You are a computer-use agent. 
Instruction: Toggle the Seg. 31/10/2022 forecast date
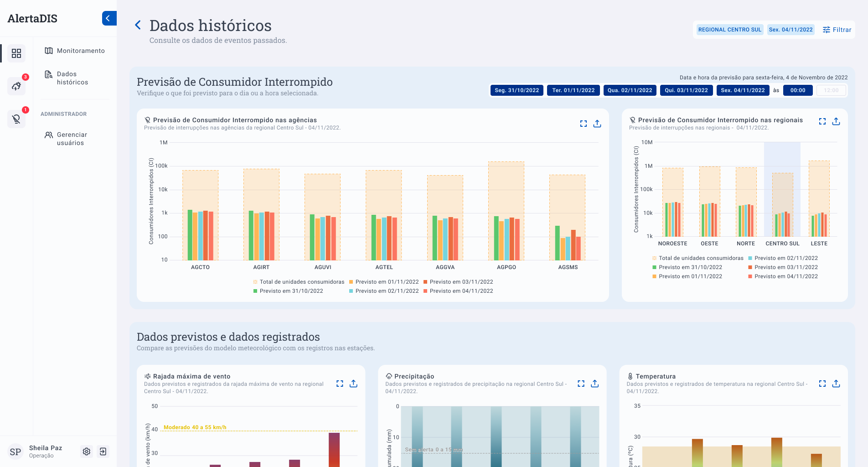(x=517, y=90)
